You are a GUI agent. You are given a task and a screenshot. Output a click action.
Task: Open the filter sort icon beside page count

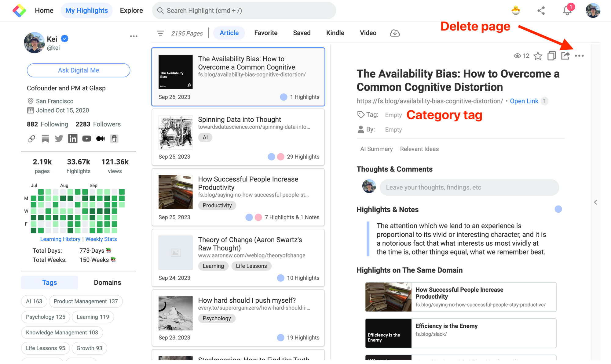pyautogui.click(x=160, y=33)
